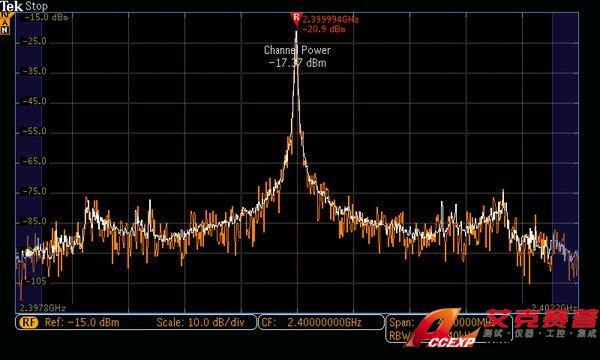Select the -17.37 dBm channel power value

[x=297, y=63]
